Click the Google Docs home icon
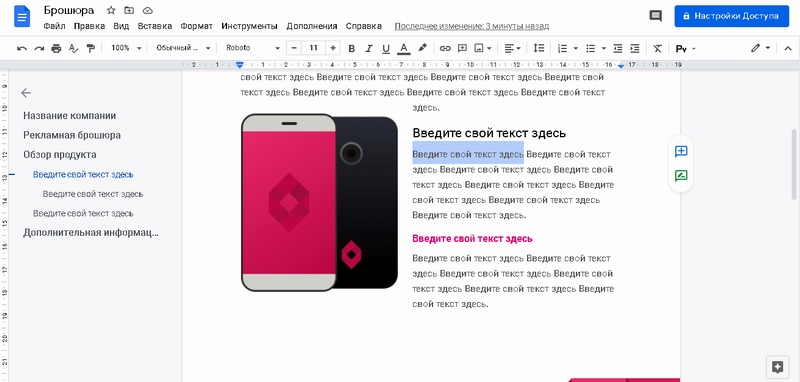 (22, 16)
